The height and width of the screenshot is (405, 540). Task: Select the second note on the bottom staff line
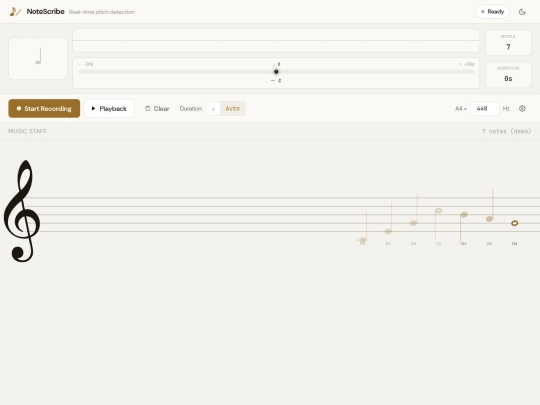tap(388, 231)
